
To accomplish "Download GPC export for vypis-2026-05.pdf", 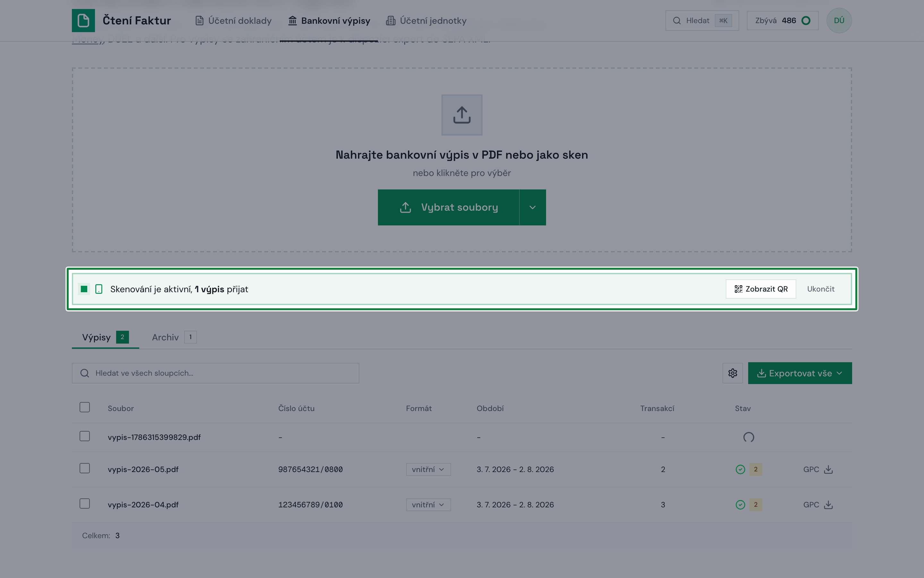I will (818, 469).
